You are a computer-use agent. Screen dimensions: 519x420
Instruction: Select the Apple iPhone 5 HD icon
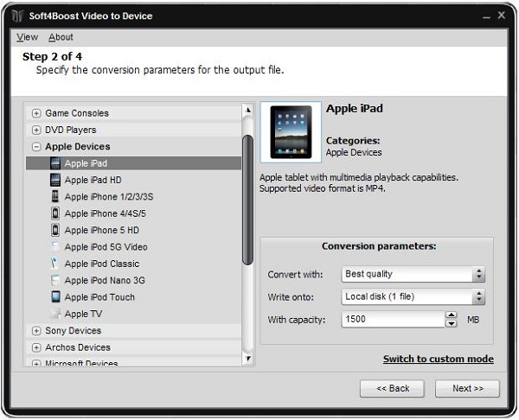pyautogui.click(x=56, y=230)
